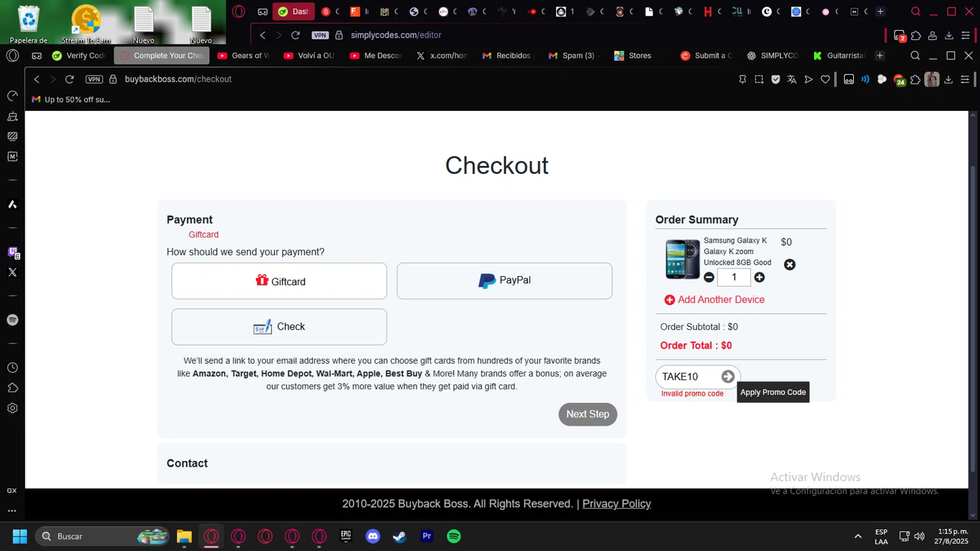Screen dimensions: 980x551
Task: Click the taskbar Buscar search box
Action: tap(103, 536)
